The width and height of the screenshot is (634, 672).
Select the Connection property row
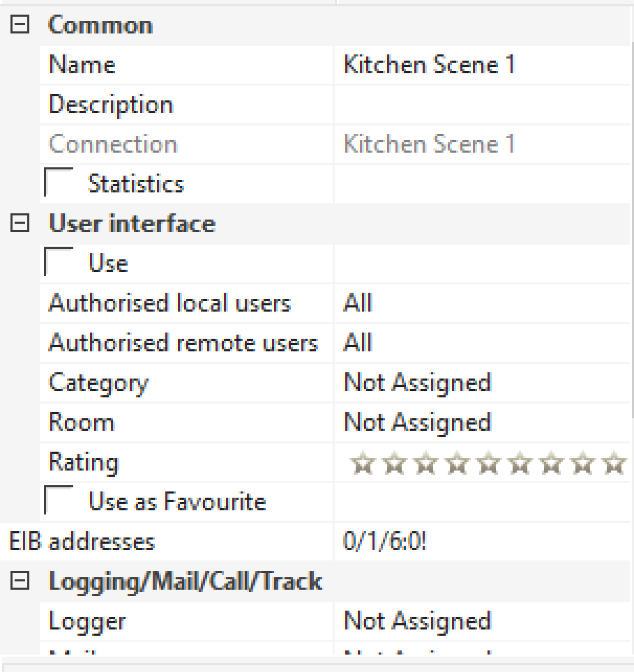tap(113, 145)
